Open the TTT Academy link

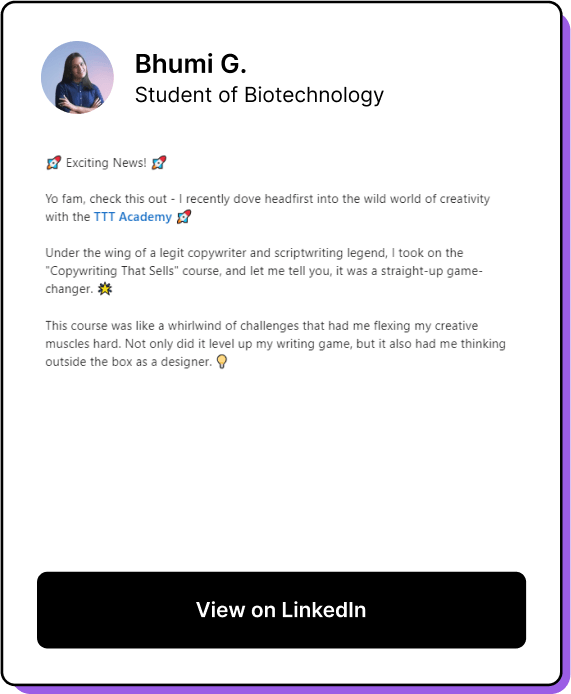pyautogui.click(x=132, y=217)
